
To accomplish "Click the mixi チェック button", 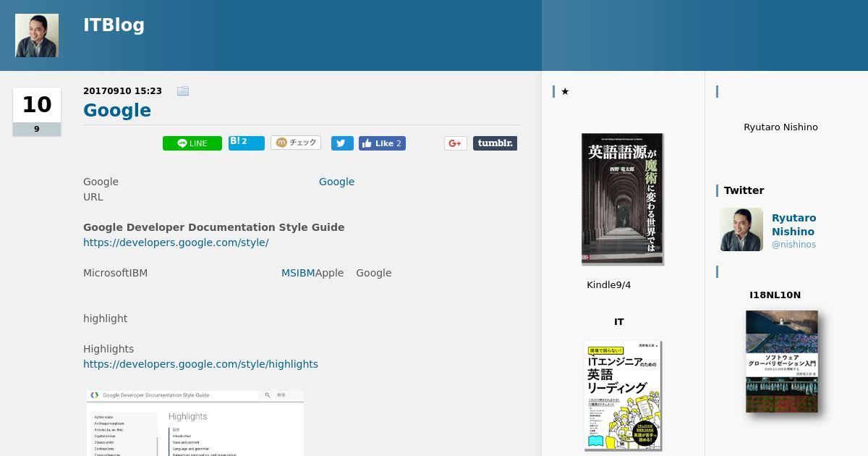I will 296,143.
